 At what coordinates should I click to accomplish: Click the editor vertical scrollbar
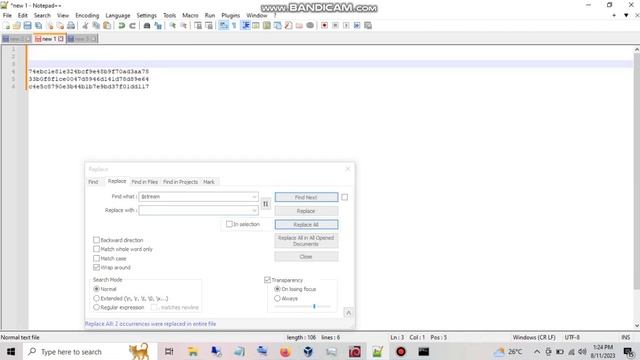(636, 171)
